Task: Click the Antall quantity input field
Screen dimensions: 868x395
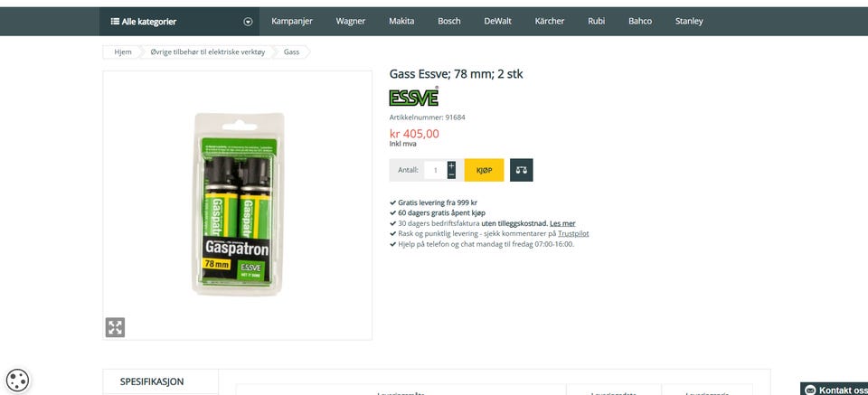Action: (435, 170)
